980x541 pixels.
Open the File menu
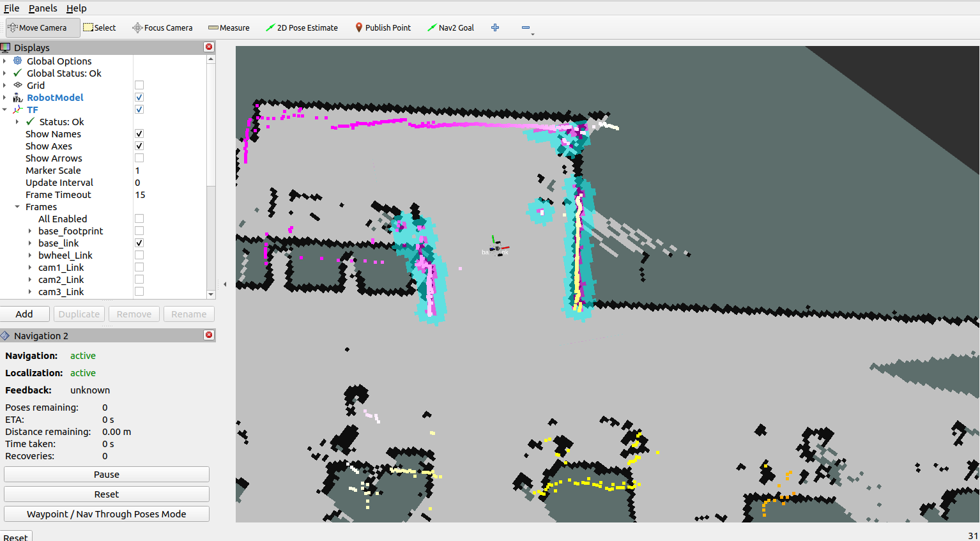[x=11, y=8]
